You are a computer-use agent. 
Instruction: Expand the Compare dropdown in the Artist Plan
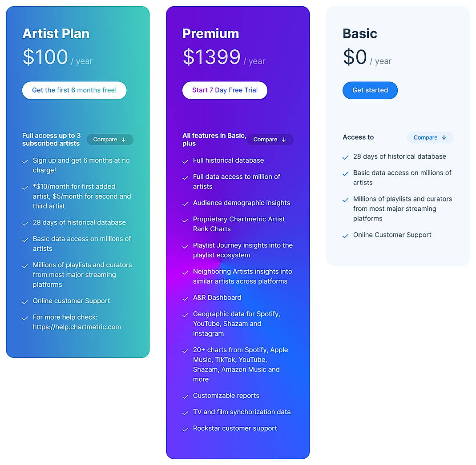point(109,140)
